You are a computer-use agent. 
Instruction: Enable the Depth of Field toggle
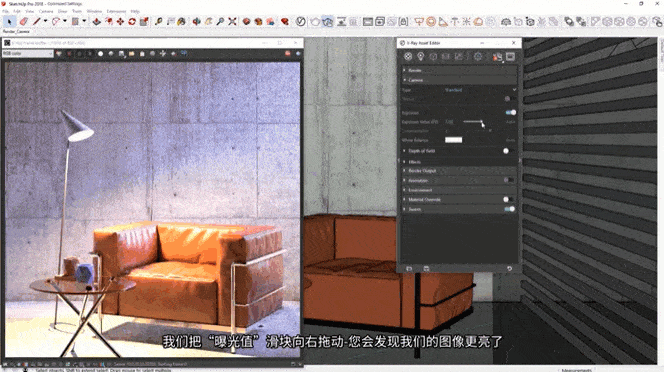coord(508,151)
